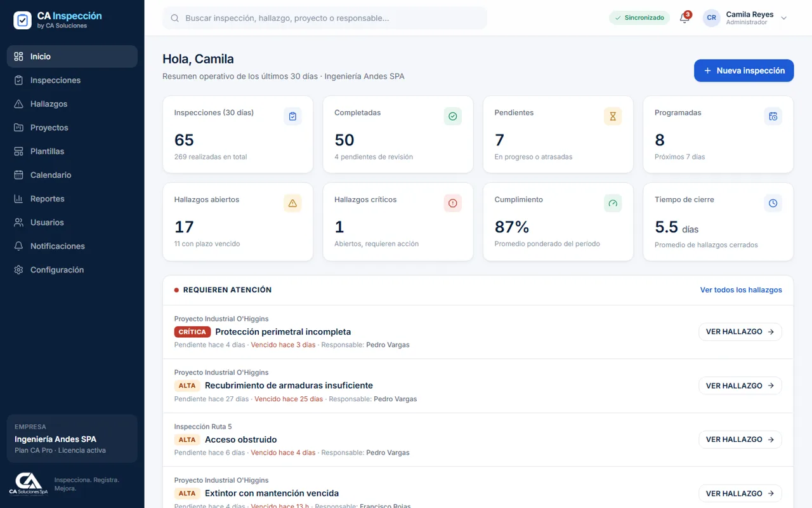
Task: View the Protección perimetral incompleta finding
Action: pos(740,331)
